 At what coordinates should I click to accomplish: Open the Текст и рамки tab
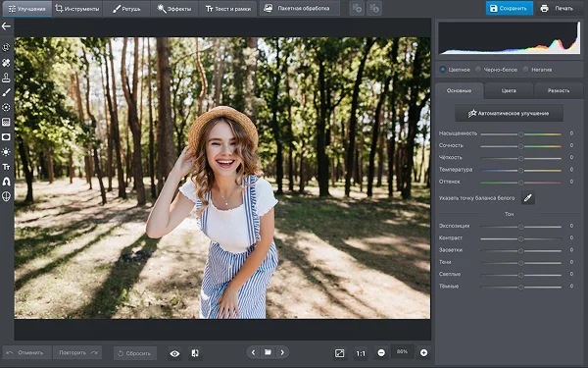228,9
